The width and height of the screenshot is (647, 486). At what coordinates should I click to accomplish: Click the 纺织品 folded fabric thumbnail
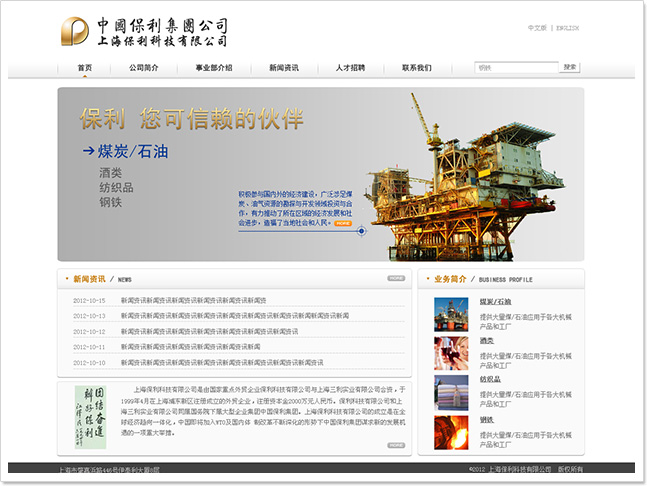click(x=451, y=393)
